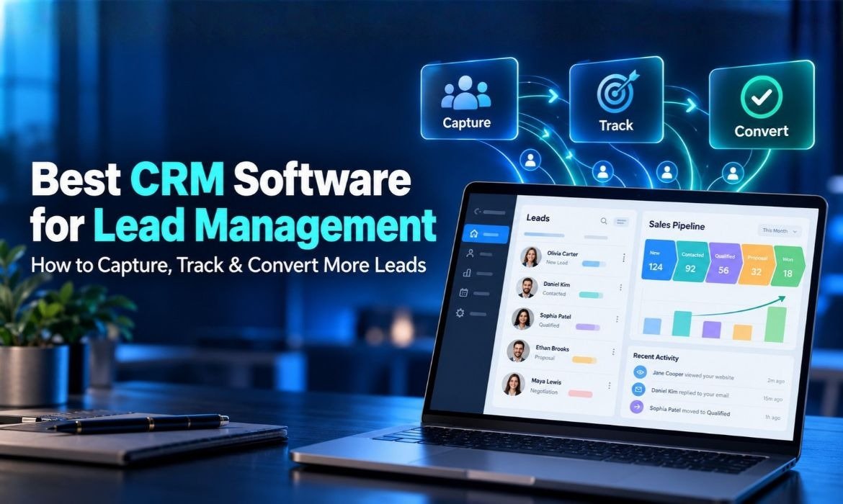Click Maya Lewis's pink Negotiation status pill

tap(580, 394)
